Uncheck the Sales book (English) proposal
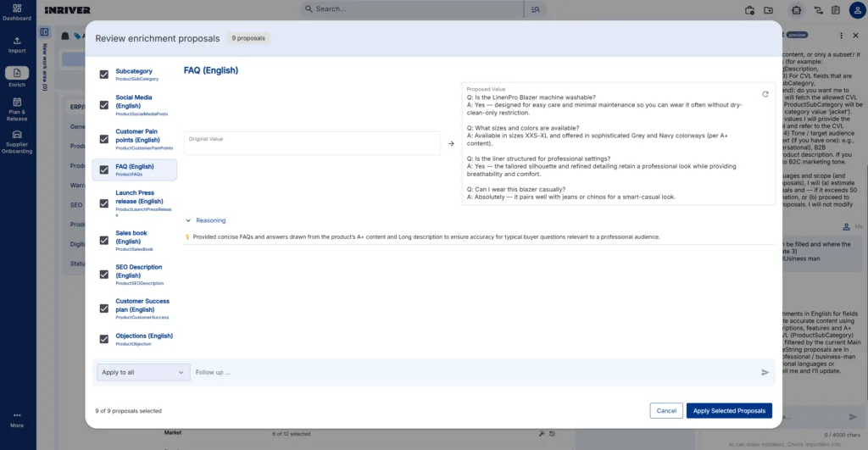This screenshot has height=450, width=868. (x=104, y=240)
